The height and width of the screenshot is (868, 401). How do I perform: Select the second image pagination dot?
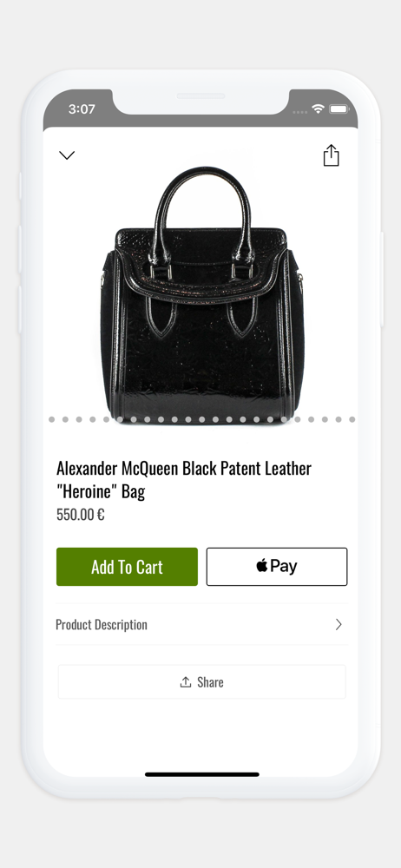[x=65, y=419]
